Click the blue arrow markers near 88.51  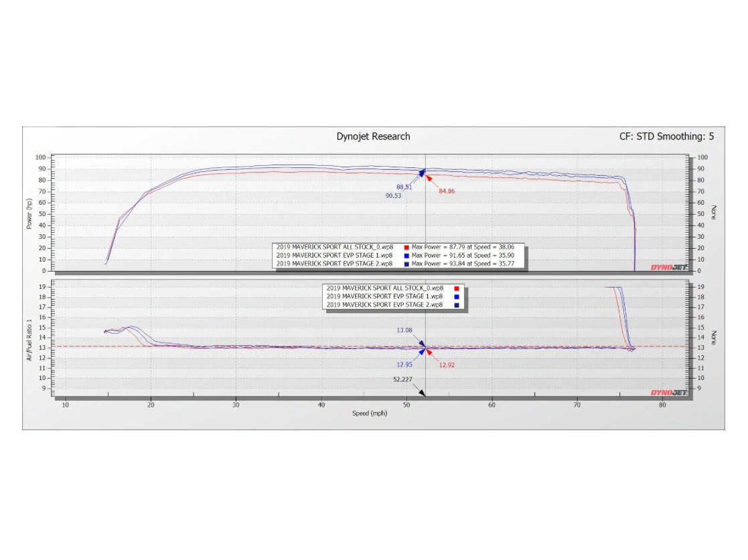tap(422, 173)
